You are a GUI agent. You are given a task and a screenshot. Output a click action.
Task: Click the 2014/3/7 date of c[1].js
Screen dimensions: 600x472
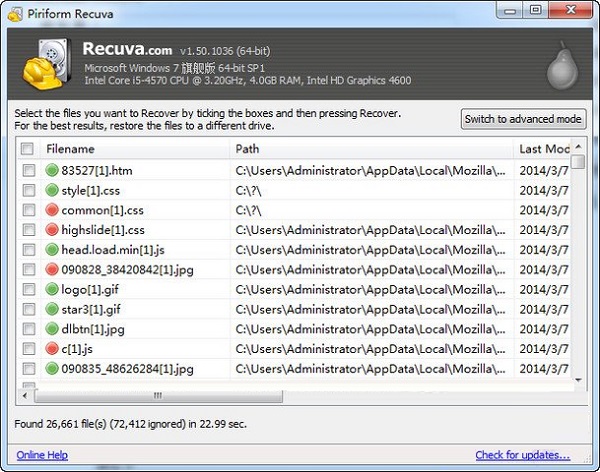tap(543, 349)
